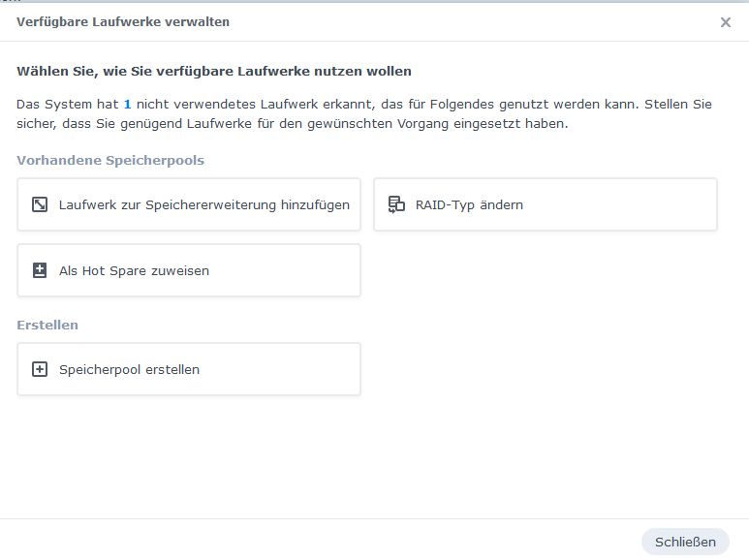Click the bold heading 'Wählen Sie, wie Sie…'
The width and height of the screenshot is (749, 560).
(x=214, y=71)
